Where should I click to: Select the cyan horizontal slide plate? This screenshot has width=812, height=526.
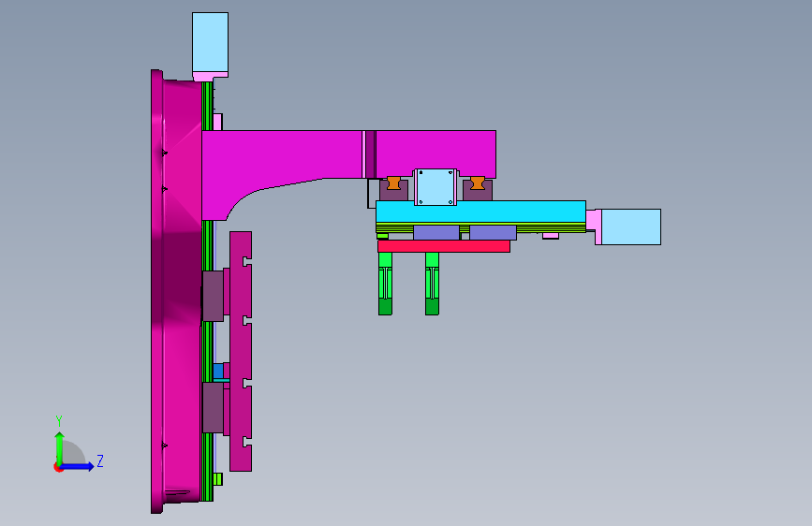(x=480, y=212)
